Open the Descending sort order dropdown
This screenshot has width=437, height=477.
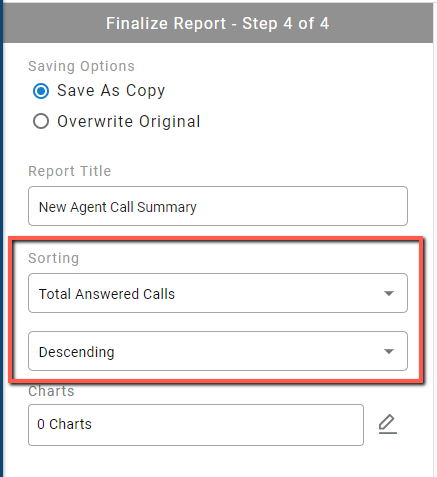click(x=218, y=351)
